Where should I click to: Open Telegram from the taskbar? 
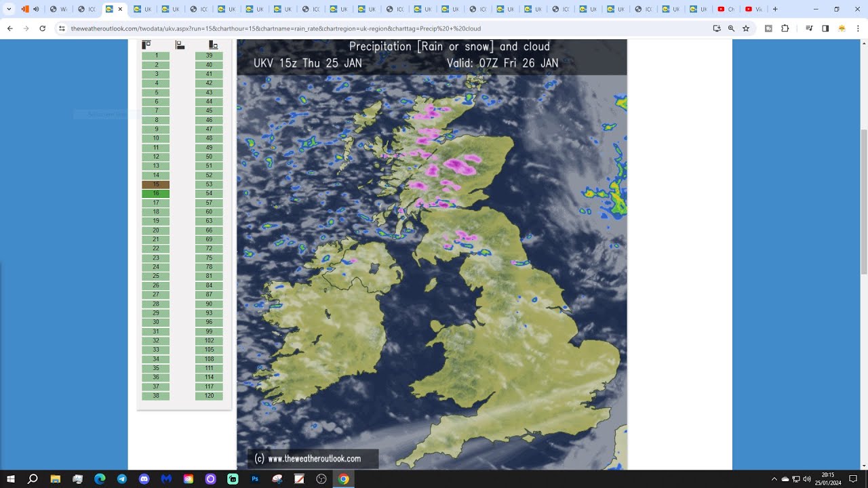click(x=122, y=479)
